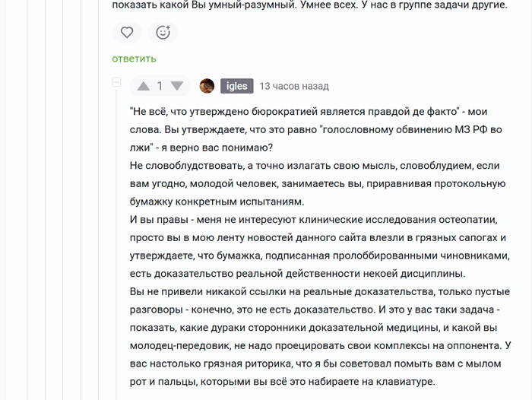Downvote the comment by igles
This screenshot has height=400, width=532.
pyautogui.click(x=177, y=86)
